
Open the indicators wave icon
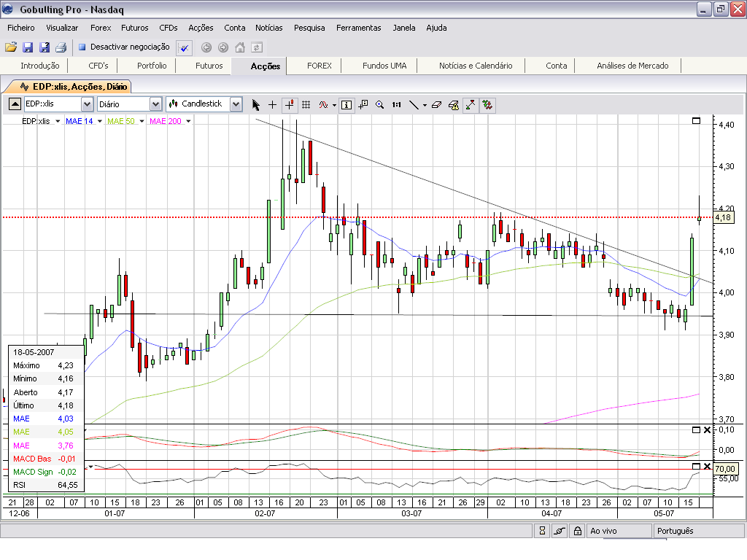pyautogui.click(x=323, y=104)
